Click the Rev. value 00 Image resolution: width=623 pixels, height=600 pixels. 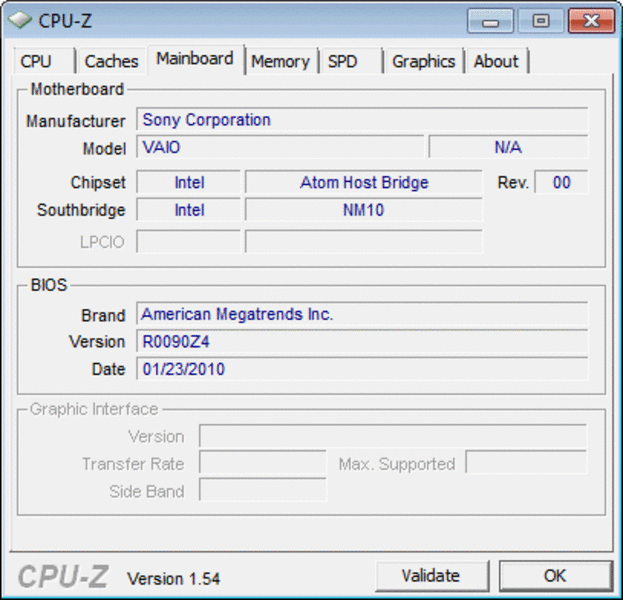[x=561, y=182]
